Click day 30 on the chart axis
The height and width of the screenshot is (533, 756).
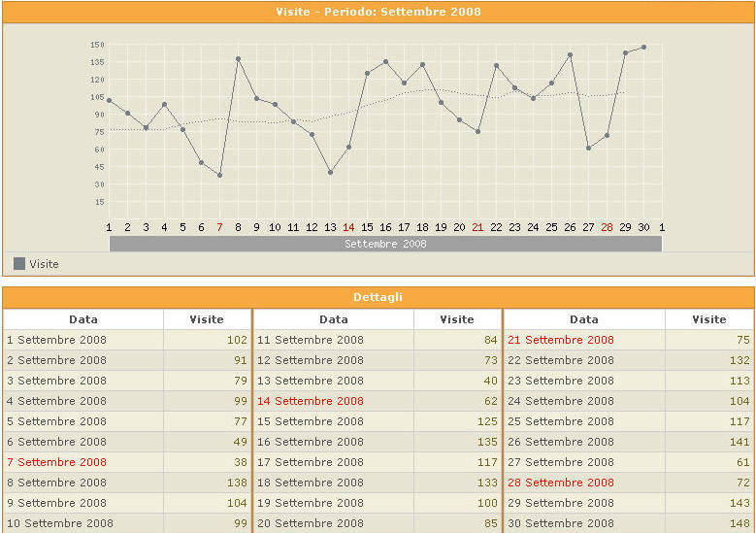click(643, 227)
